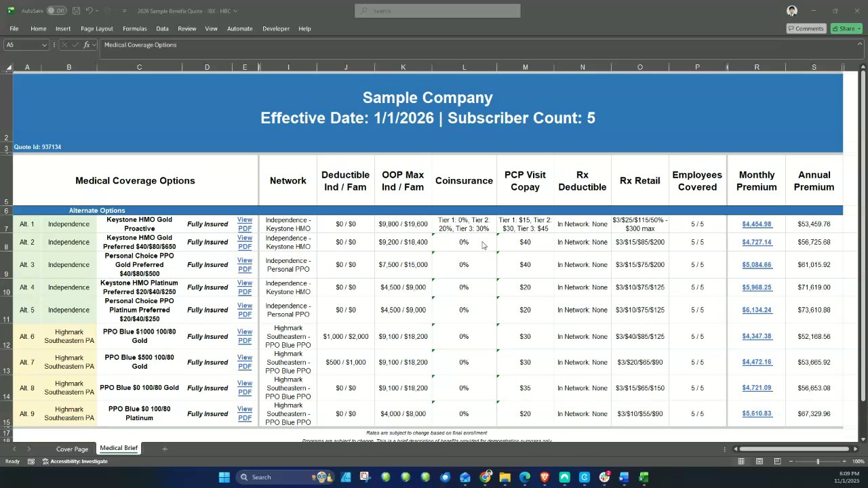Click the horizontal scrollbar
The image size is (868, 488).
click(x=793, y=449)
